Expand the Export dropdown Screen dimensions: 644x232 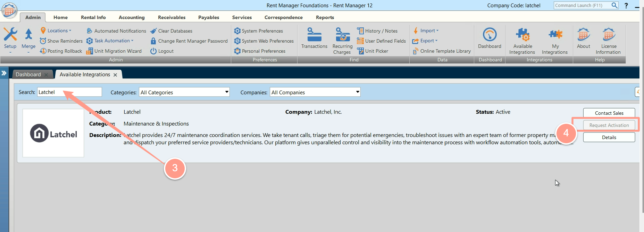click(425, 41)
